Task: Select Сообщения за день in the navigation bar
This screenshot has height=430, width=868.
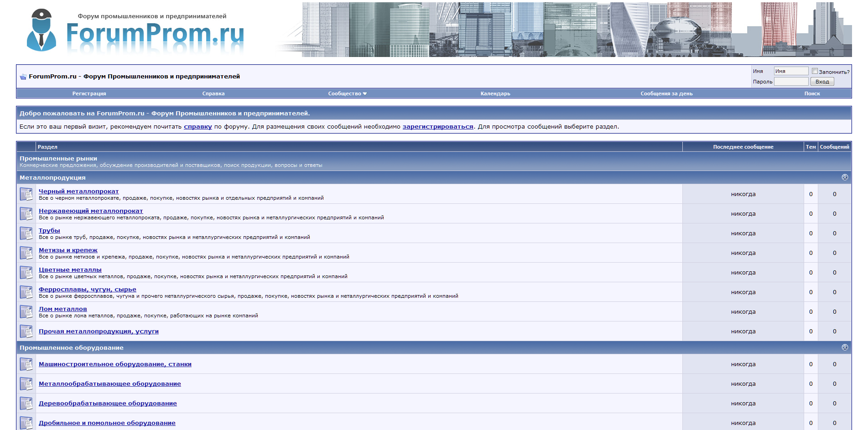Action: tap(666, 93)
